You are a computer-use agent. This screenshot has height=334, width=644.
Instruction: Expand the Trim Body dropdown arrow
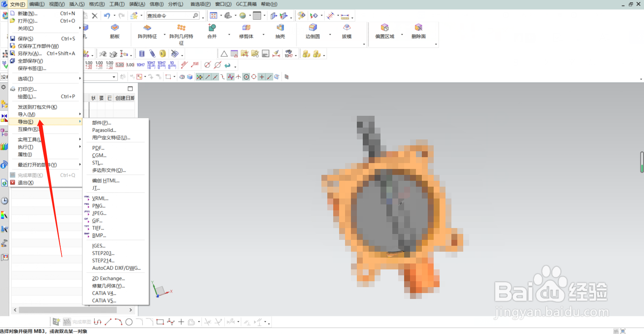pos(263,35)
